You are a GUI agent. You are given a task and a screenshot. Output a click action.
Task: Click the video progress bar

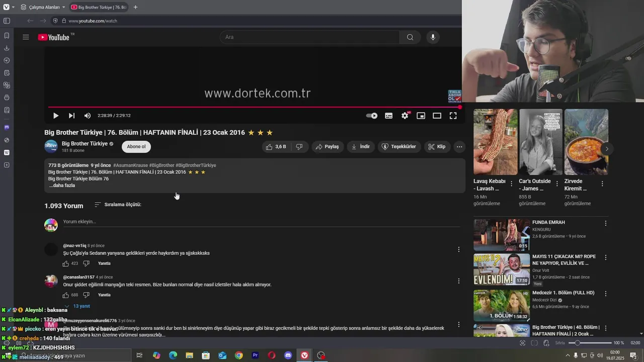tap(254, 107)
